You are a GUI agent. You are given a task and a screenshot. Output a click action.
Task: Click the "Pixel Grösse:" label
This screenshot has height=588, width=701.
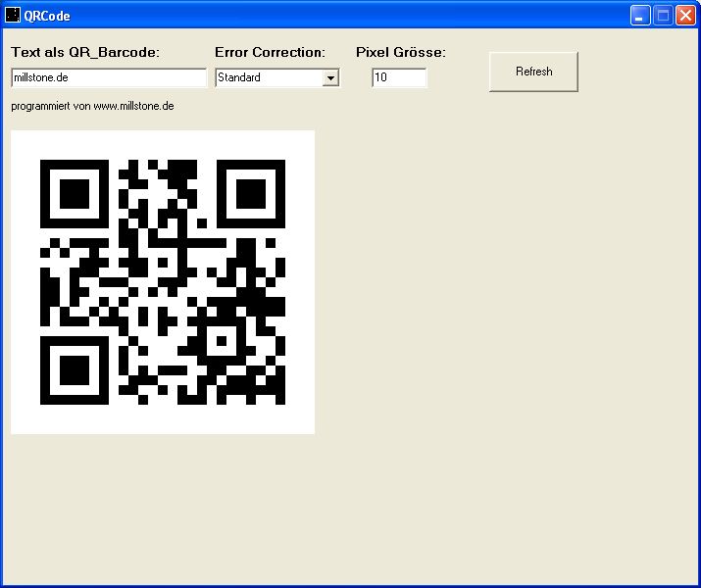point(401,52)
